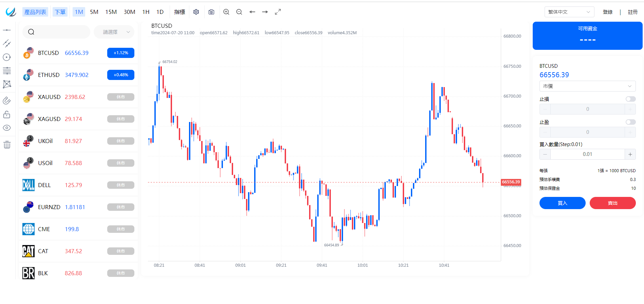Increase buy quantity with plus stepper

[x=630, y=154]
